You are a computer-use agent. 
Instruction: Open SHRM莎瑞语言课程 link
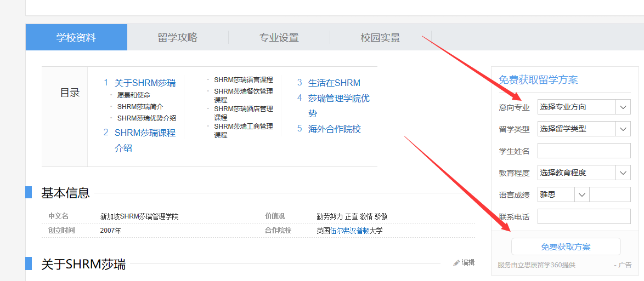click(x=244, y=79)
